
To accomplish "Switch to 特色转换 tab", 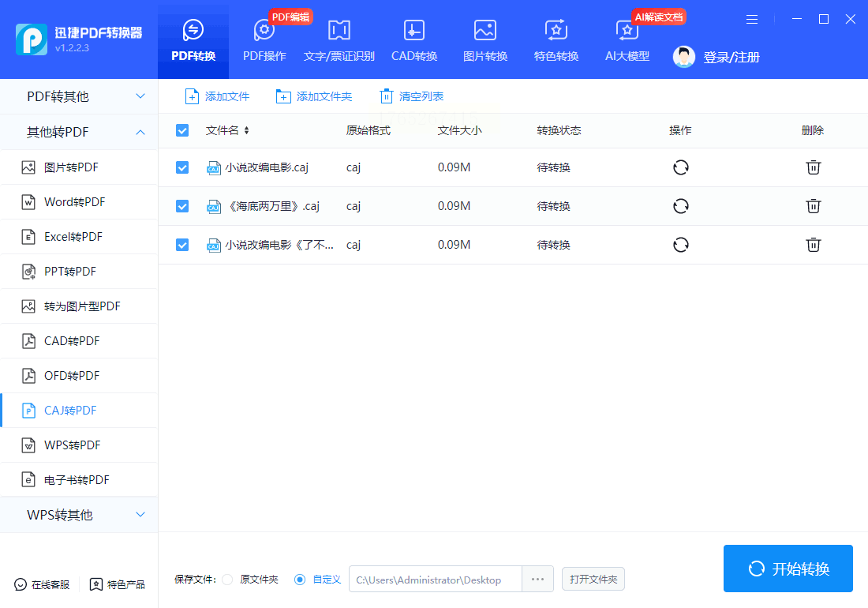I will pos(556,41).
